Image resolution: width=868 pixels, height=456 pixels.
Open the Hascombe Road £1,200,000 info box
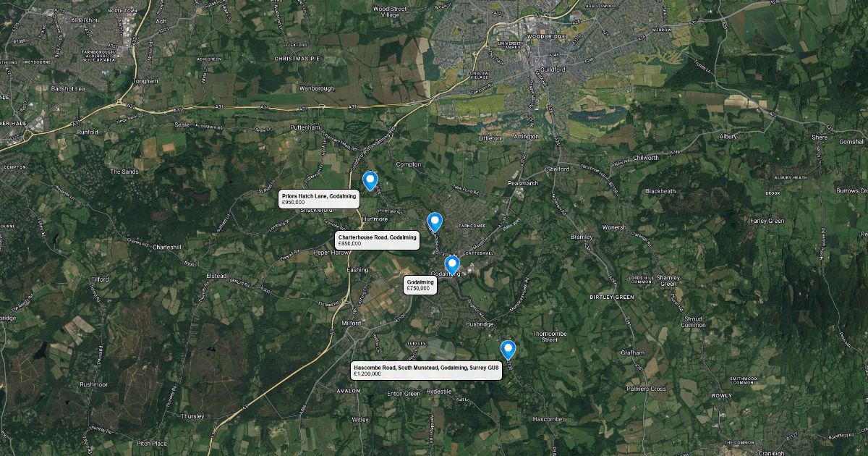[427, 371]
